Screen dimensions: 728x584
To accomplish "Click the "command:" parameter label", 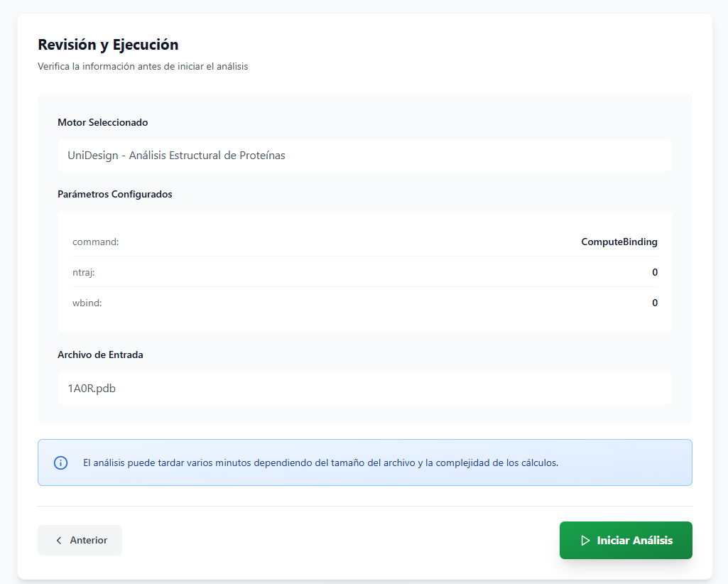I will (x=95, y=242).
